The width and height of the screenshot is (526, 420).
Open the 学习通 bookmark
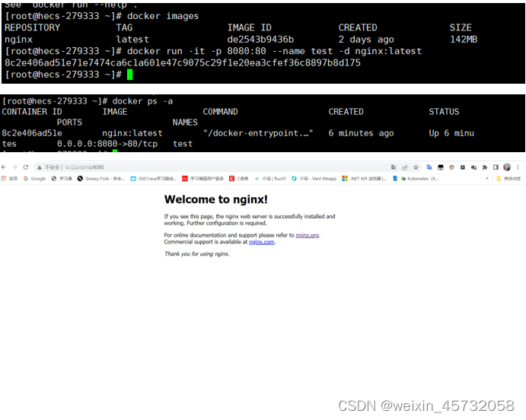click(x=62, y=179)
